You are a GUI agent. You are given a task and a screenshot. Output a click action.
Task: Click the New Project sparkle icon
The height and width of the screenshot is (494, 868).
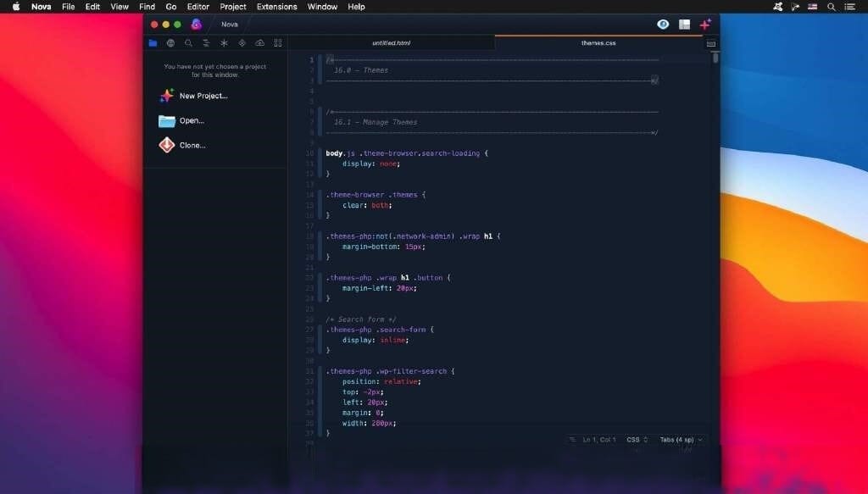[x=167, y=96]
